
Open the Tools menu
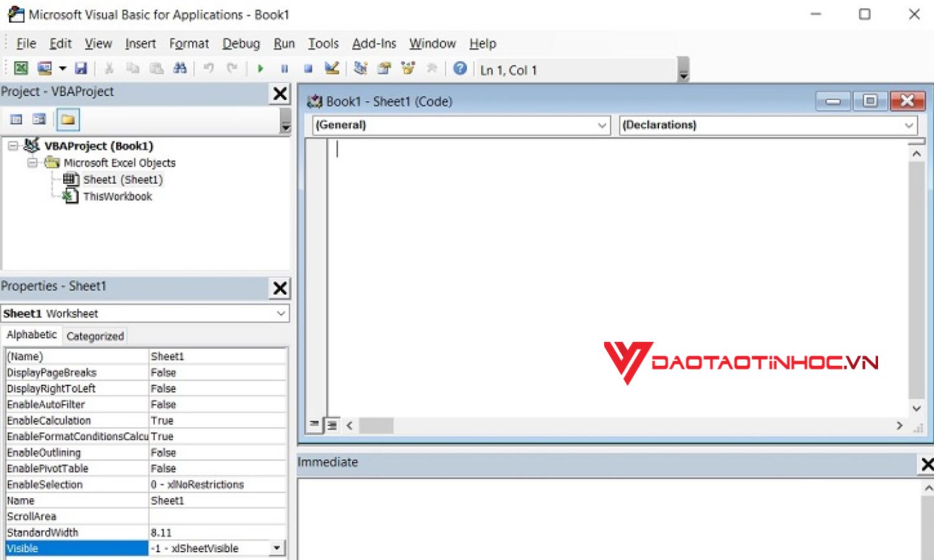point(323,44)
